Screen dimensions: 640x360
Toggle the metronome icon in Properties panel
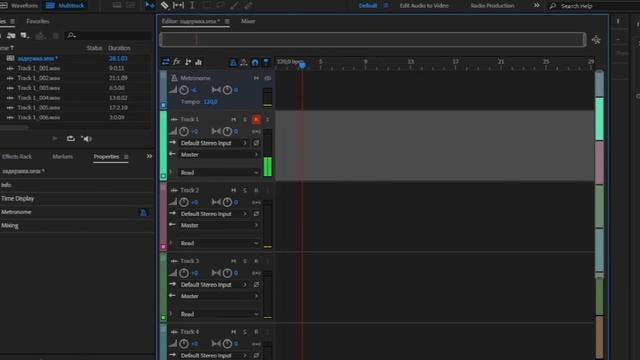pyautogui.click(x=143, y=212)
